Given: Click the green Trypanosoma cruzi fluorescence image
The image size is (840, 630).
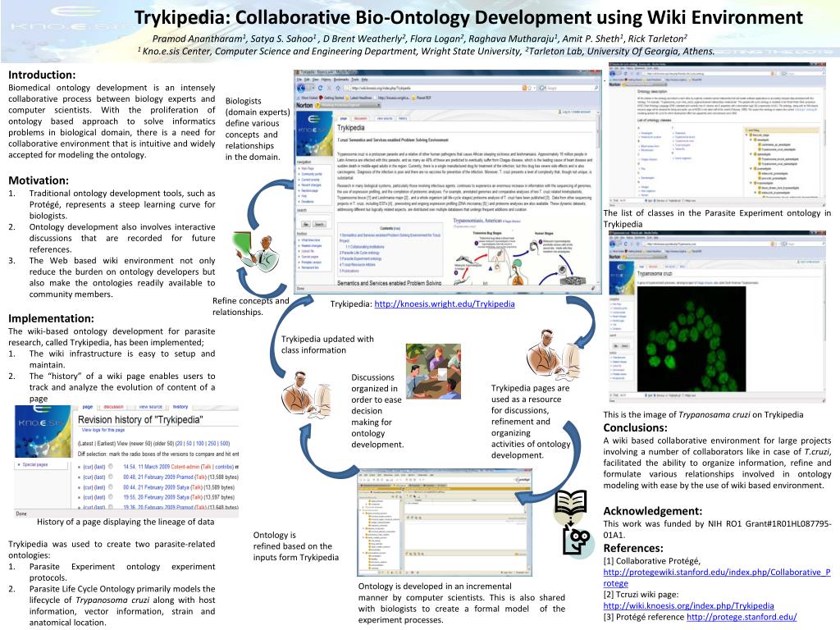Looking at the screenshot, I should tap(691, 339).
